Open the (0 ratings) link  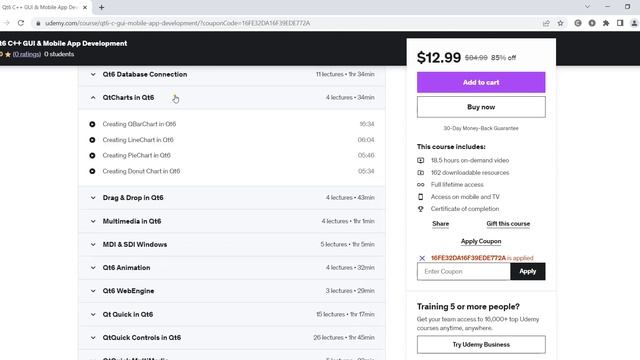pos(27,54)
